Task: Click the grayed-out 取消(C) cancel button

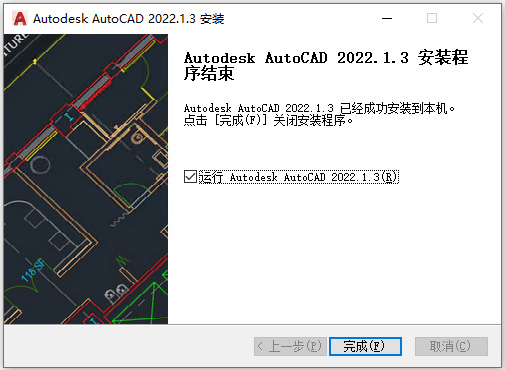Action: coord(451,346)
